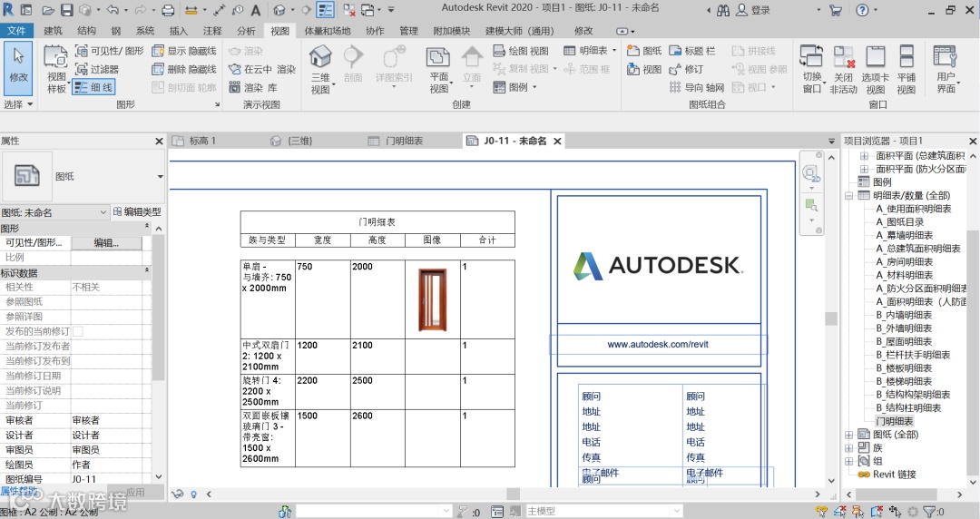Click drawing area horizontal scrollbar
The height and width of the screenshot is (519, 980).
[x=513, y=494]
